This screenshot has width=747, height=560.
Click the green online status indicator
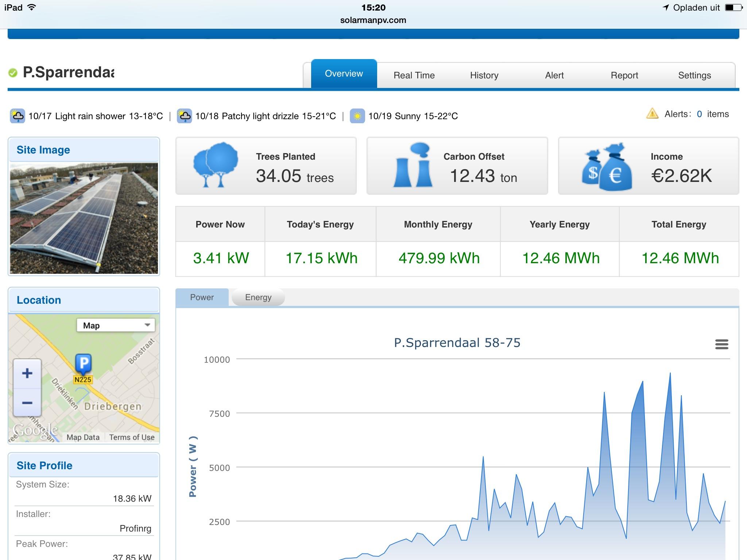click(x=13, y=73)
